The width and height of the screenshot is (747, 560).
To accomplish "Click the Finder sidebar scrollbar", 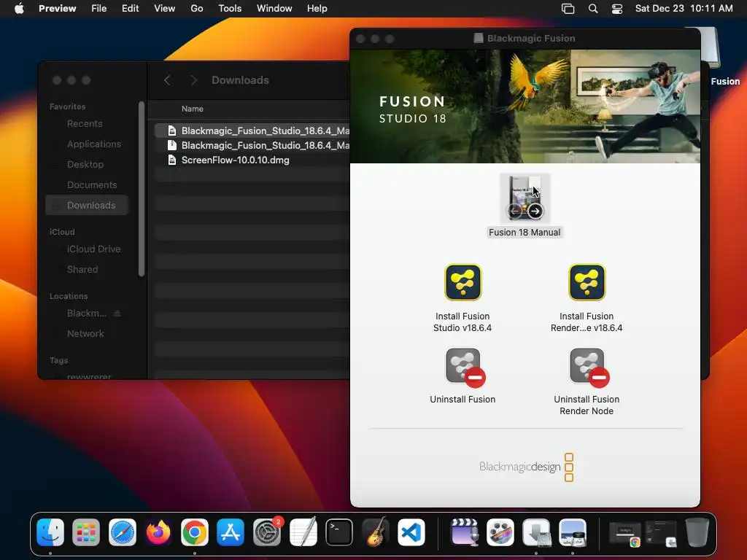I will coord(142,189).
